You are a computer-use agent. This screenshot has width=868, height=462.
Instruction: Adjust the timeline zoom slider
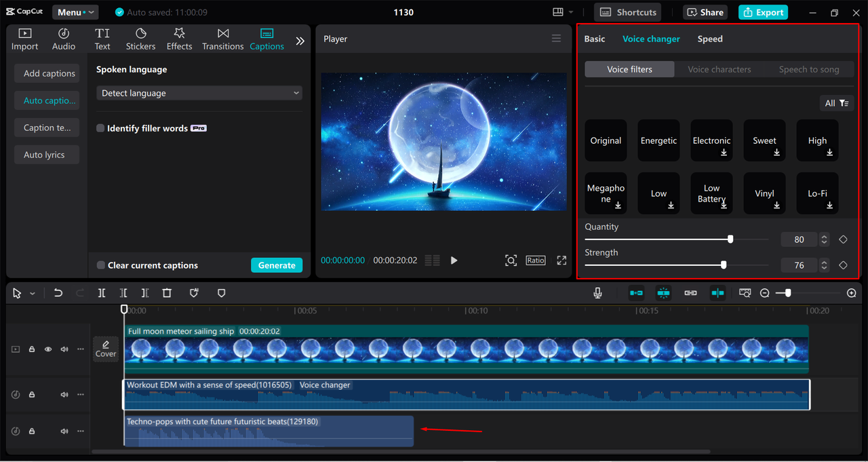coord(787,293)
